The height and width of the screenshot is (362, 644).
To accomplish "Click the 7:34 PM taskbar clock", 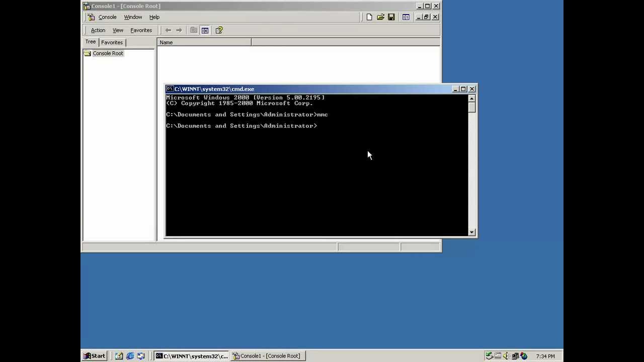I will click(x=545, y=356).
